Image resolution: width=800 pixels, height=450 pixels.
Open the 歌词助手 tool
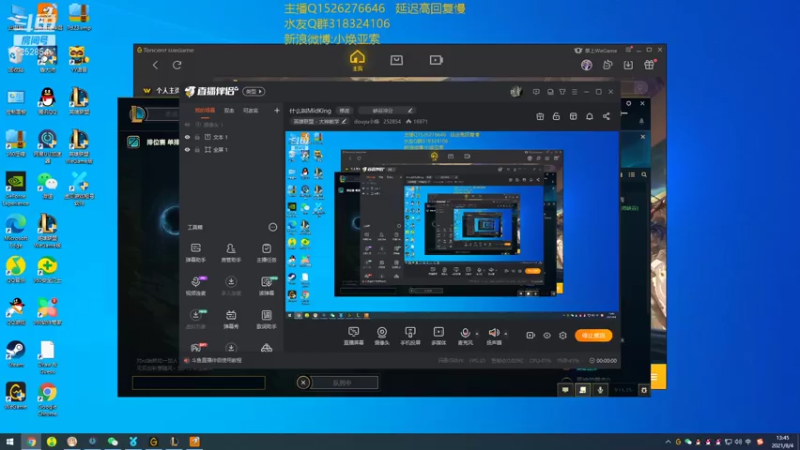[266, 319]
